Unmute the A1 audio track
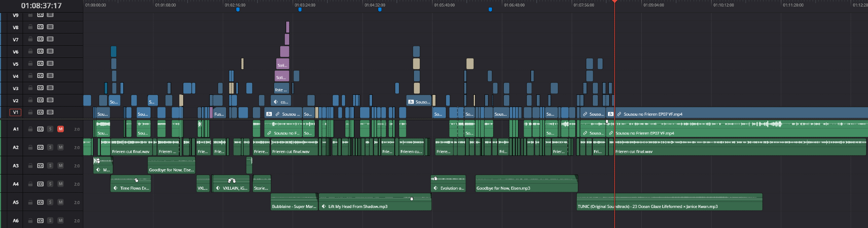The height and width of the screenshot is (228, 868). (x=60, y=129)
